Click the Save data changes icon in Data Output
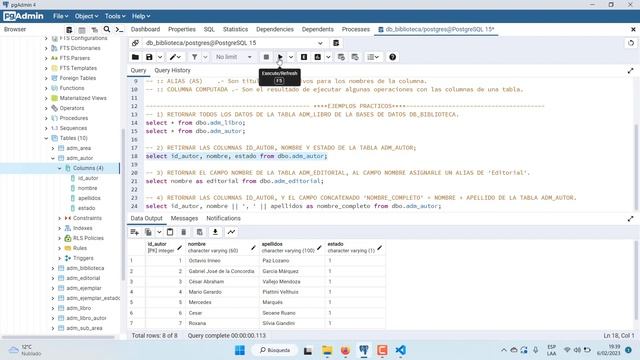The height and width of the screenshot is (360, 640). [x=200, y=232]
